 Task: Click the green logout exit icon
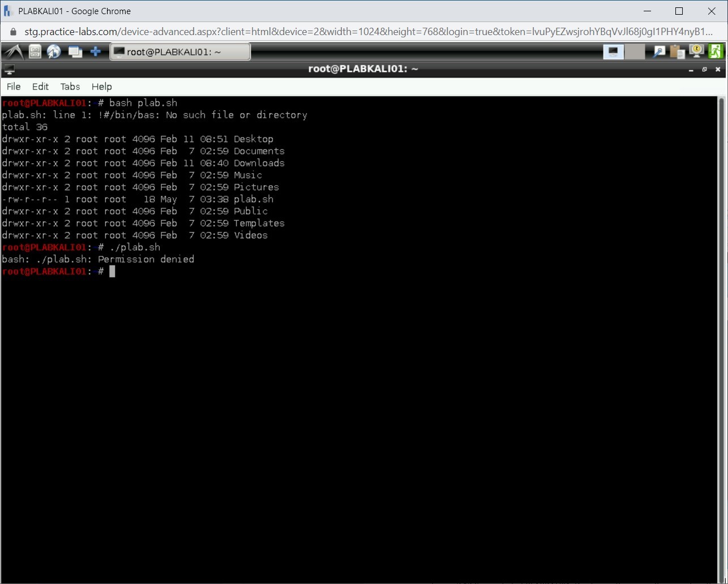click(716, 51)
